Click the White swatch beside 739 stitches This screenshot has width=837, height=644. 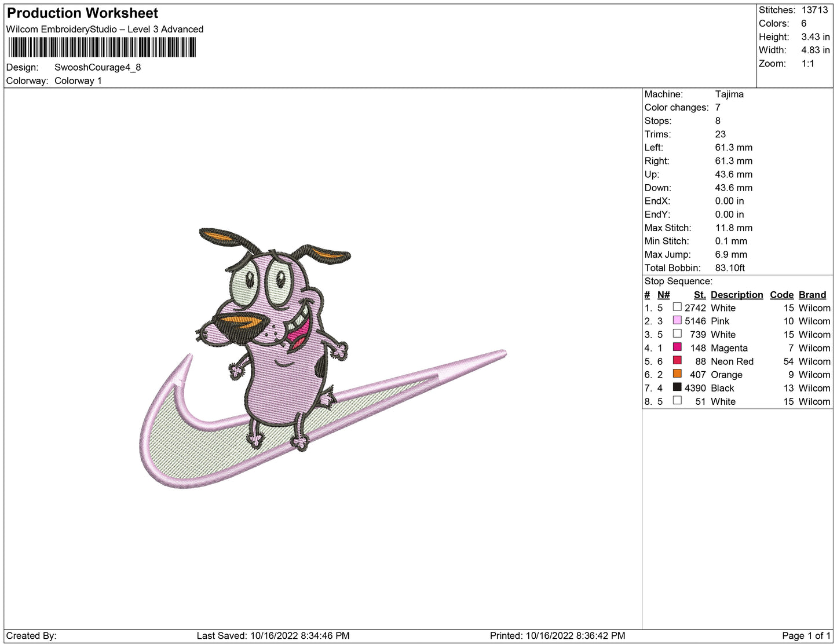pyautogui.click(x=677, y=334)
